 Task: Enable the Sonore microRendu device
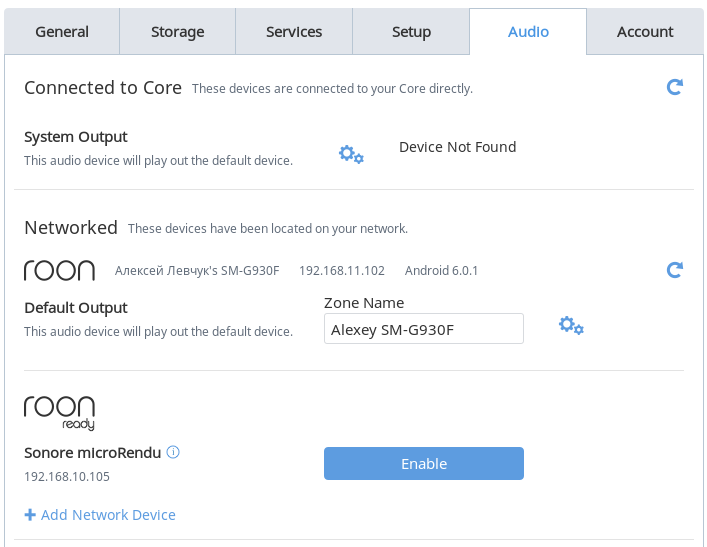click(x=424, y=464)
